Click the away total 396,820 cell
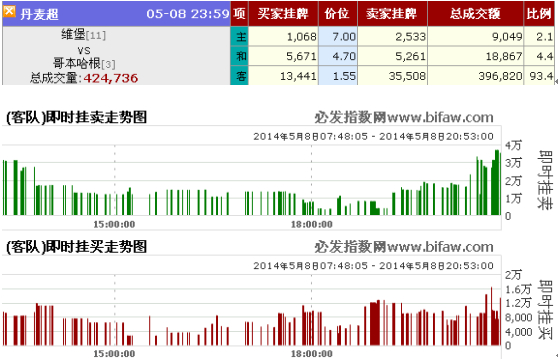This screenshot has width=558, height=361. point(475,75)
